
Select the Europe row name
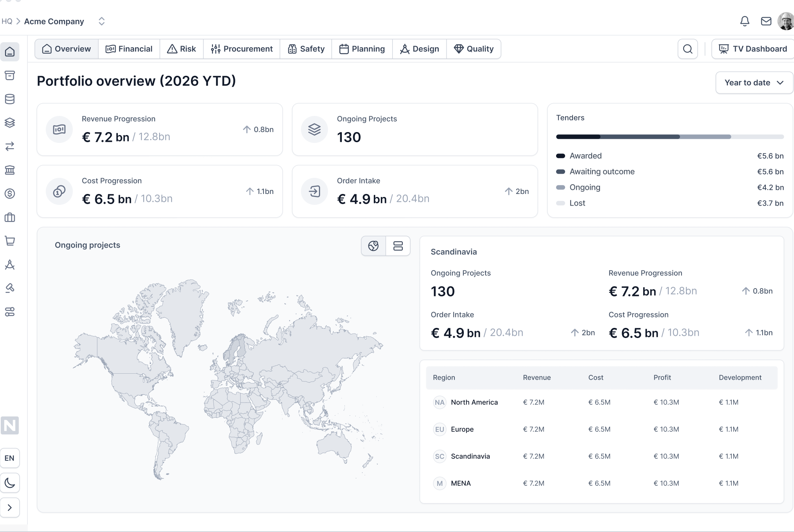462,429
